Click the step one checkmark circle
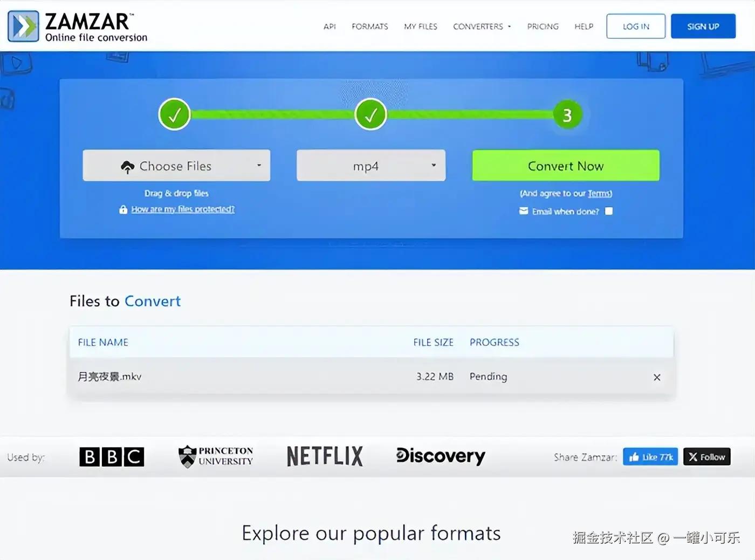The width and height of the screenshot is (755, 560). click(x=174, y=114)
